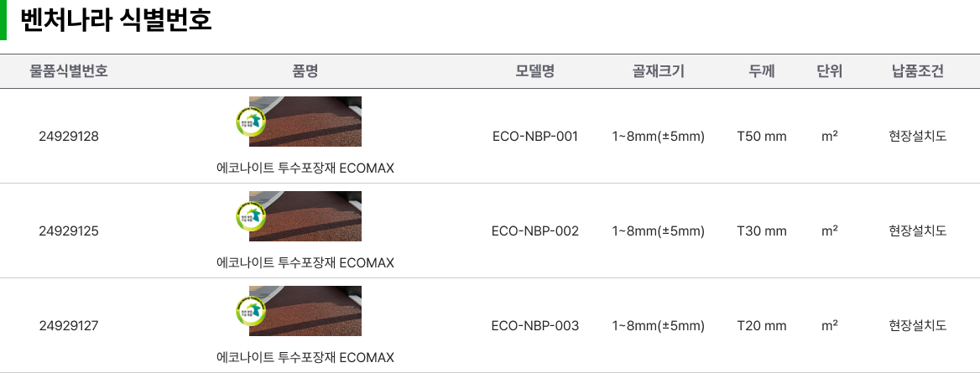980x373 pixels.
Task: Select identification number 24929125
Action: click(x=69, y=231)
